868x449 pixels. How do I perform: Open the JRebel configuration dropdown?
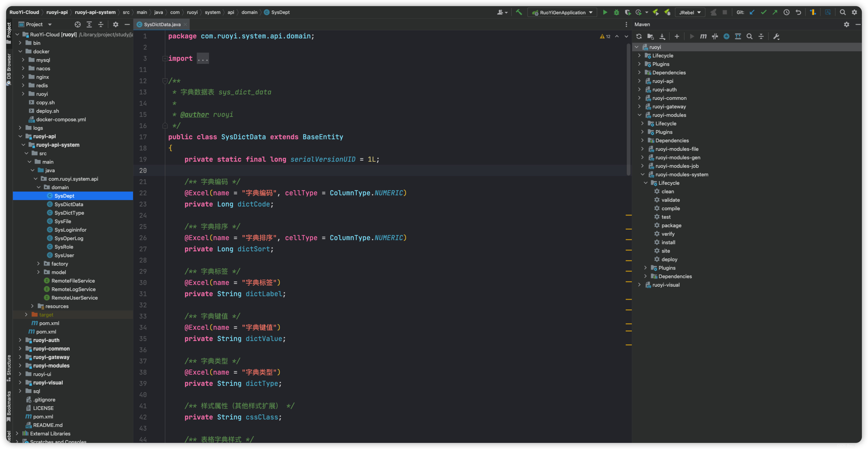690,12
